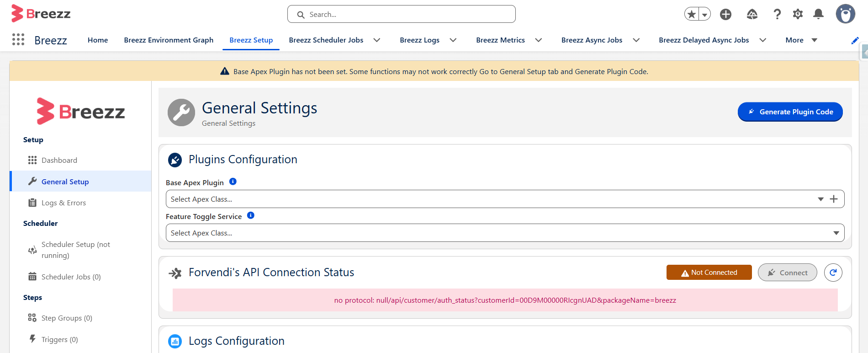The width and height of the screenshot is (868, 353).
Task: Click the no protocol error message
Action: pos(505,300)
